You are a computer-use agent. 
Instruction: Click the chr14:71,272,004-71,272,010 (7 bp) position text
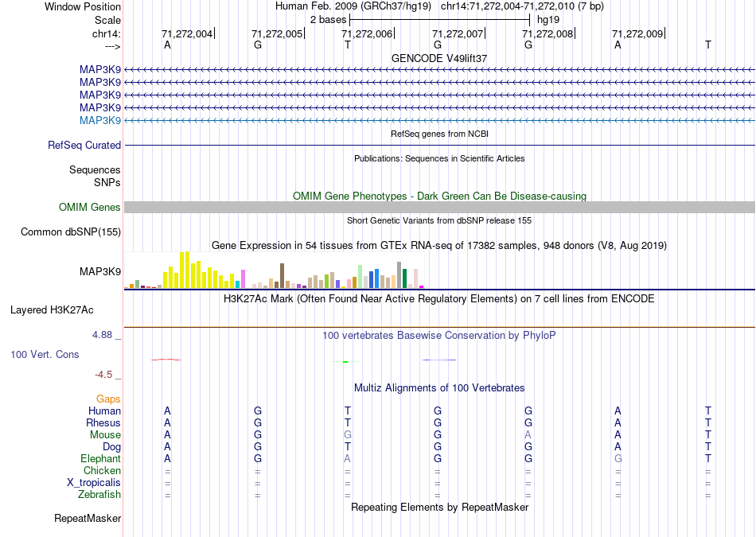click(522, 6)
